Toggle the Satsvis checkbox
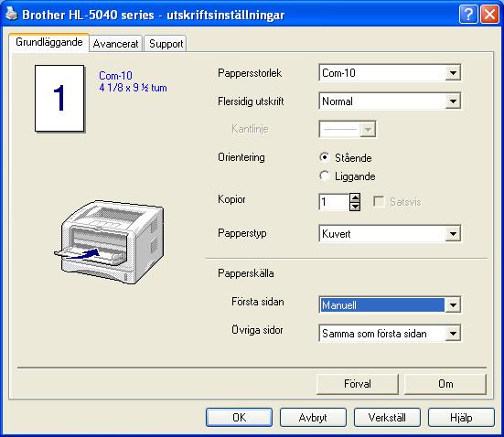This screenshot has width=504, height=437. [x=379, y=202]
